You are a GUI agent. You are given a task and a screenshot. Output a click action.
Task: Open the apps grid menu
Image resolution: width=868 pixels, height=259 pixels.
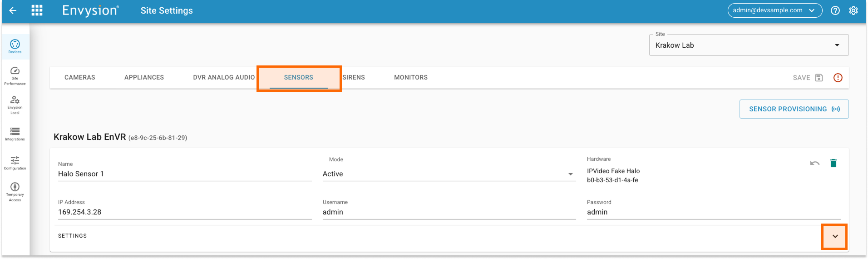tap(37, 10)
